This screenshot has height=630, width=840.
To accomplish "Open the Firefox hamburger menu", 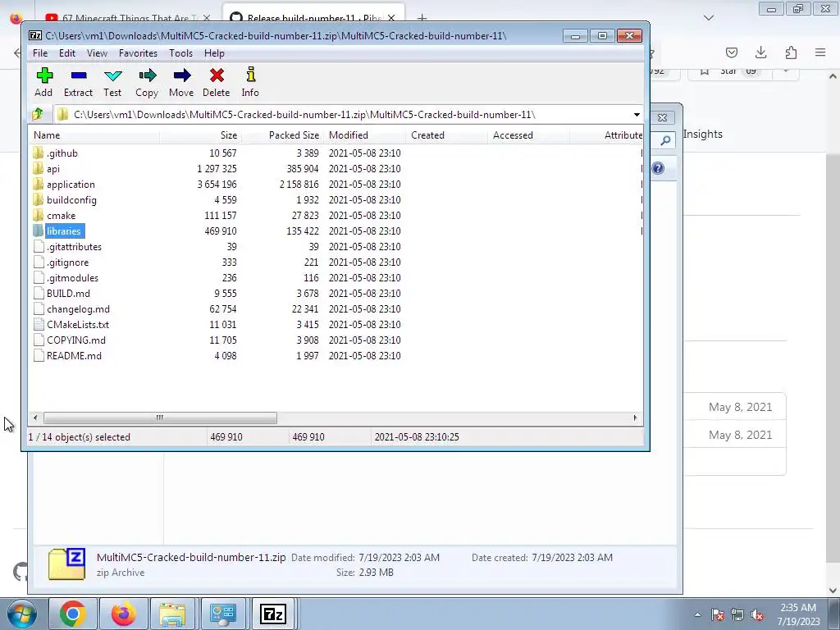I will click(x=820, y=52).
